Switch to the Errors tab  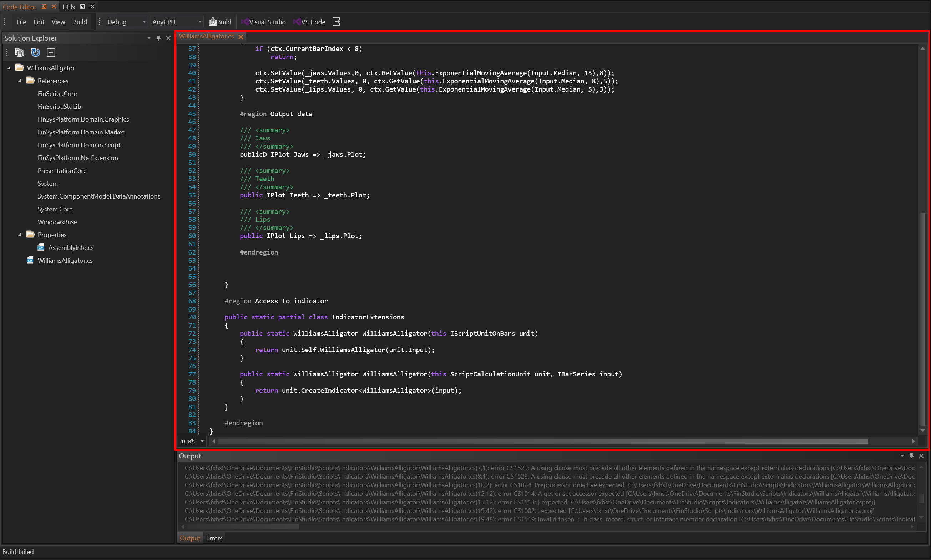[214, 538]
